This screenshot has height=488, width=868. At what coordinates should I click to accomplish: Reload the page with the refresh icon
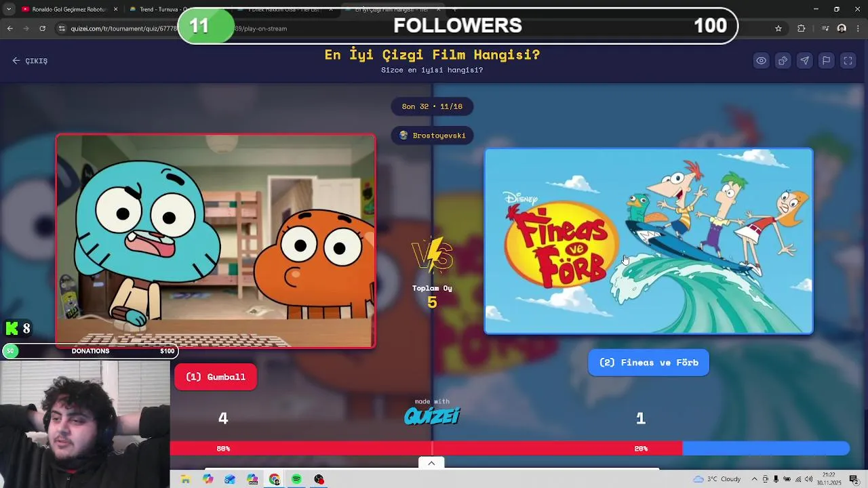click(42, 28)
